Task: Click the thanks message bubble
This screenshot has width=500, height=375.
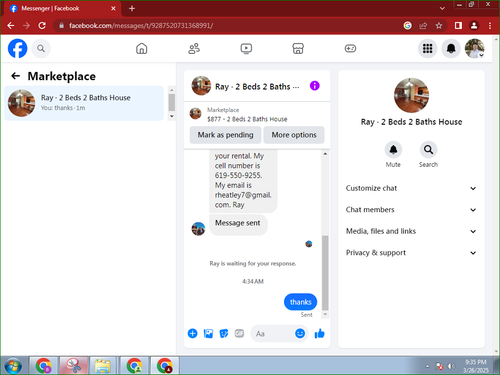Action: click(x=300, y=302)
